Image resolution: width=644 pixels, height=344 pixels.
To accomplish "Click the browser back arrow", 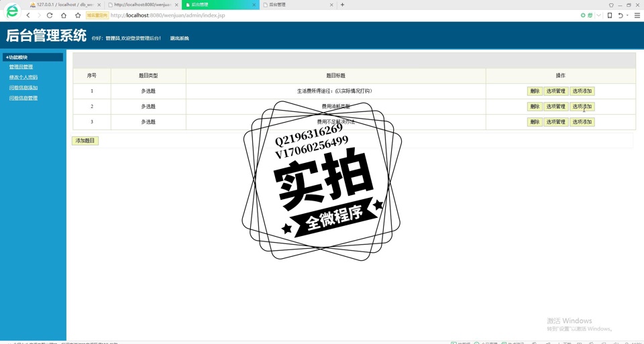I will click(28, 15).
